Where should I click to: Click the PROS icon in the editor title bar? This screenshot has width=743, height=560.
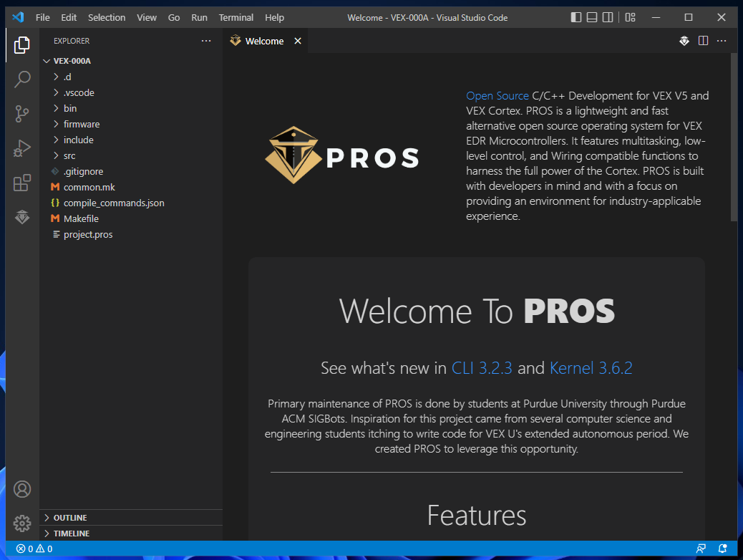pyautogui.click(x=684, y=41)
